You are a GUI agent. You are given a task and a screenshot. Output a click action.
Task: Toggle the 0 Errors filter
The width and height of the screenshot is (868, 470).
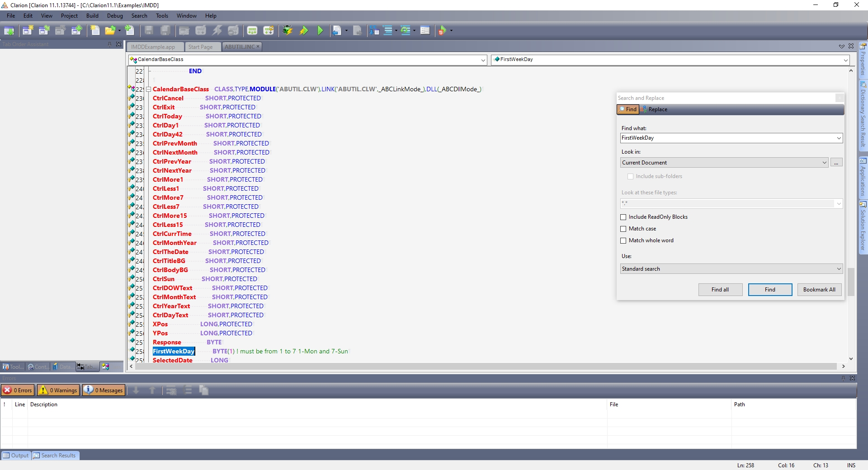pyautogui.click(x=18, y=390)
